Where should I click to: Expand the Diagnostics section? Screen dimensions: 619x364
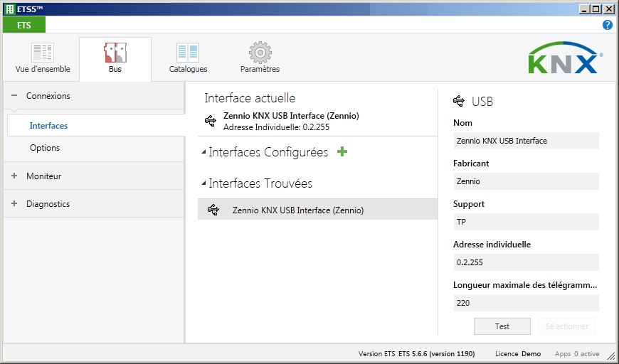pyautogui.click(x=14, y=203)
